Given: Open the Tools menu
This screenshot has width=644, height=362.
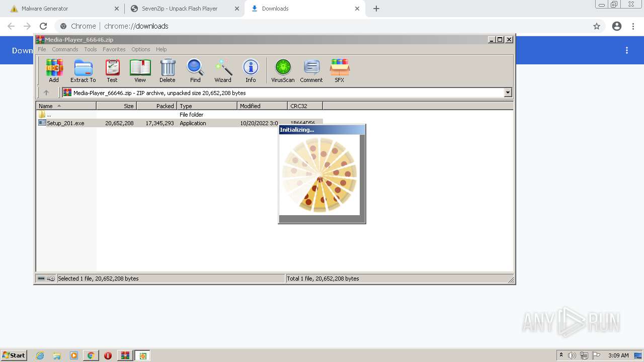Looking at the screenshot, I should pos(91,49).
